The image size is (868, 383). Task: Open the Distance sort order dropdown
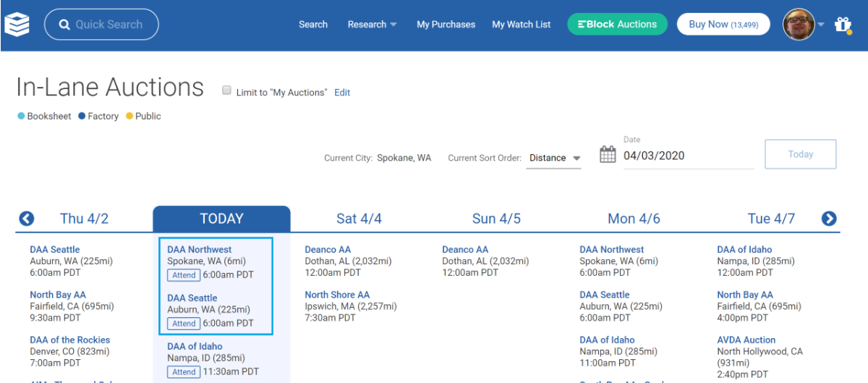554,158
